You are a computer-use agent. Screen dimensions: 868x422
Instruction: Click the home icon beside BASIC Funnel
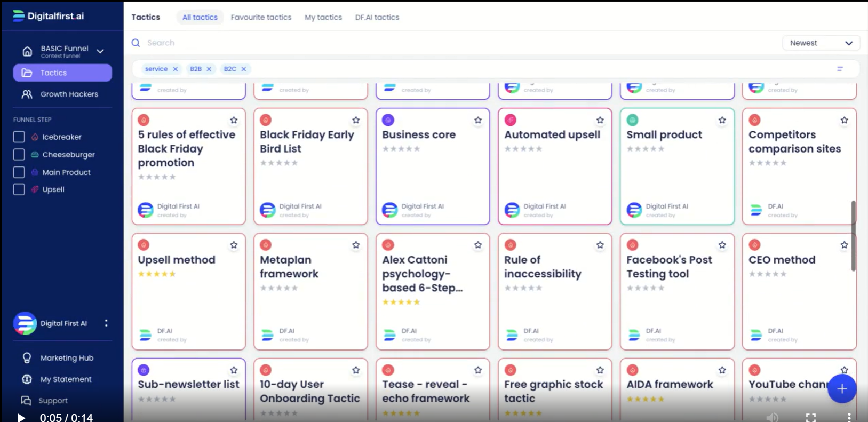coord(27,51)
